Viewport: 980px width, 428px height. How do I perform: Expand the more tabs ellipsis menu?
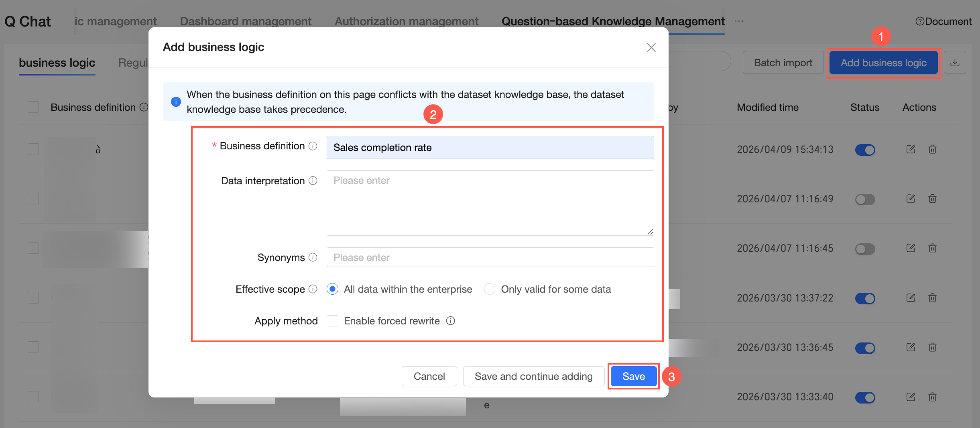pyautogui.click(x=739, y=21)
